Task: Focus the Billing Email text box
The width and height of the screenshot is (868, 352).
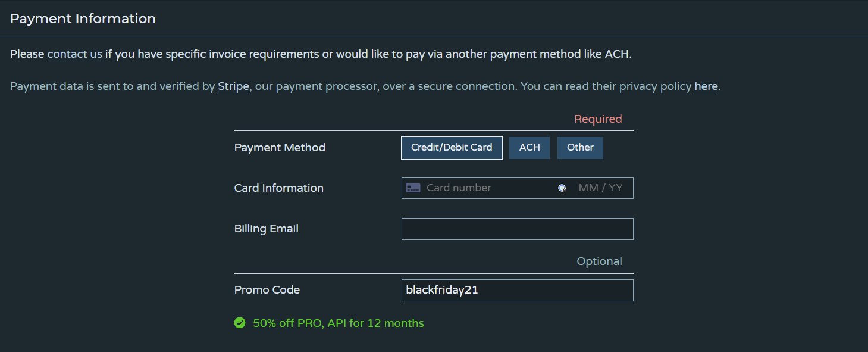Action: pyautogui.click(x=517, y=229)
